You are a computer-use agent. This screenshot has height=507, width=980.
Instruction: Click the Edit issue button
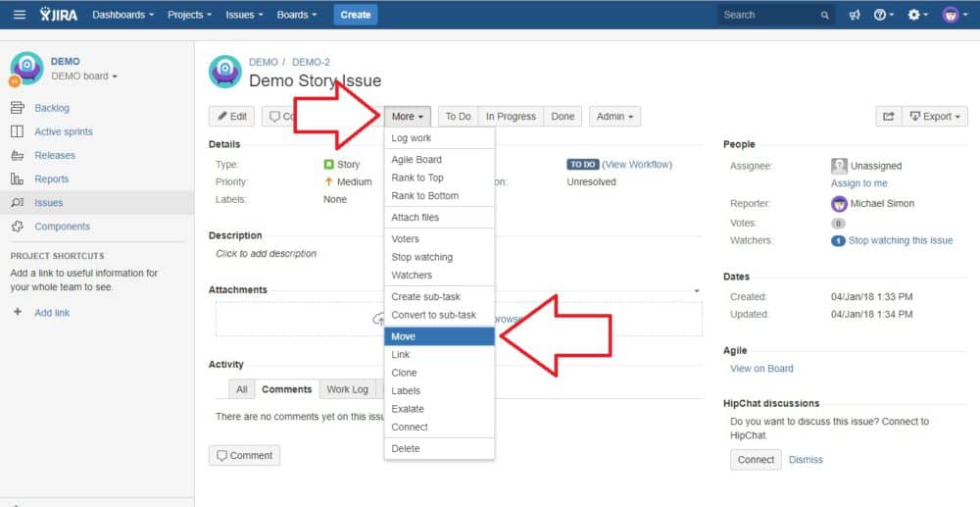click(x=231, y=117)
